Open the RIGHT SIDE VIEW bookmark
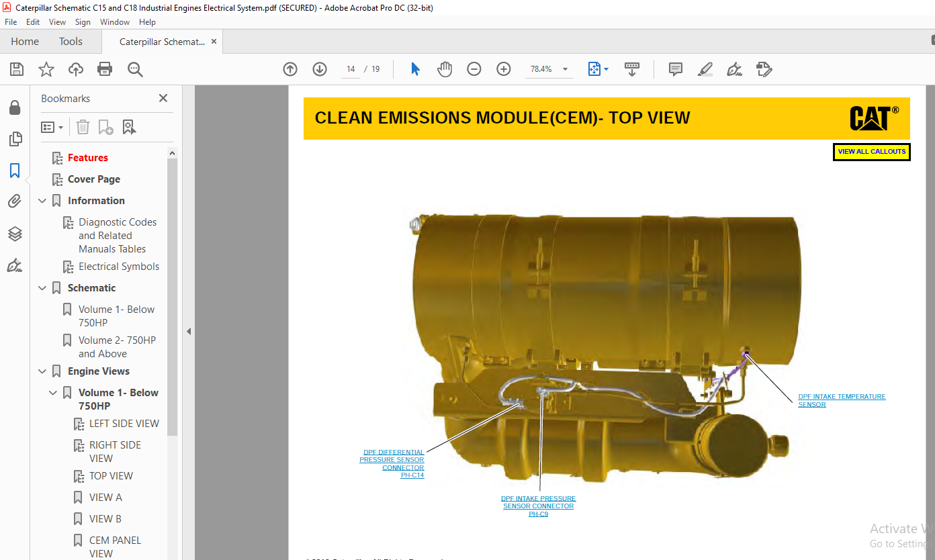The width and height of the screenshot is (935, 560). click(x=115, y=452)
